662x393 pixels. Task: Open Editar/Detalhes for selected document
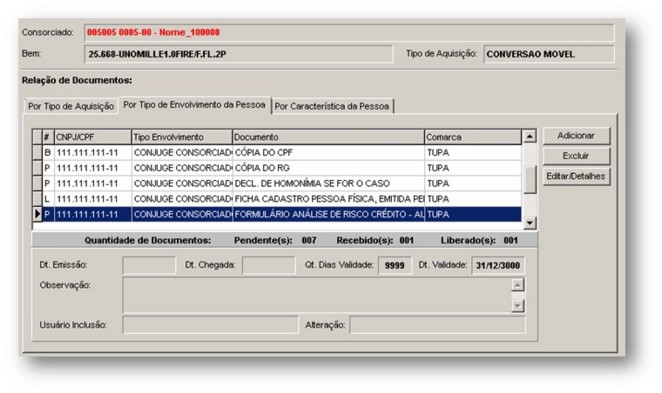[x=576, y=176]
